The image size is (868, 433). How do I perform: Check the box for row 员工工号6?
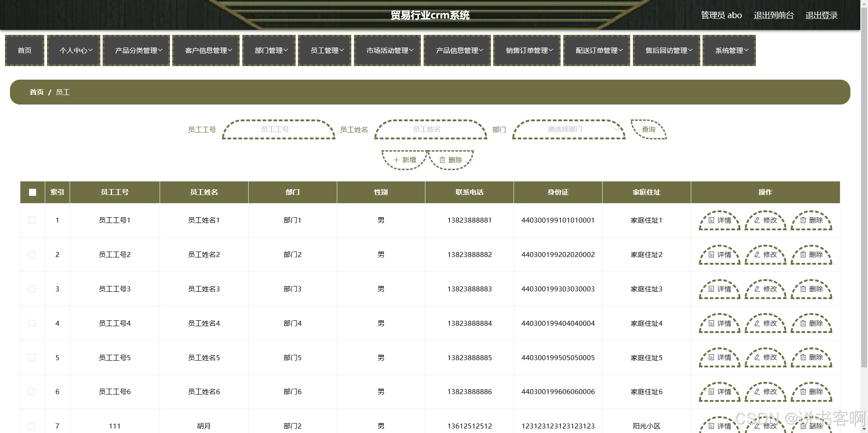tap(32, 392)
